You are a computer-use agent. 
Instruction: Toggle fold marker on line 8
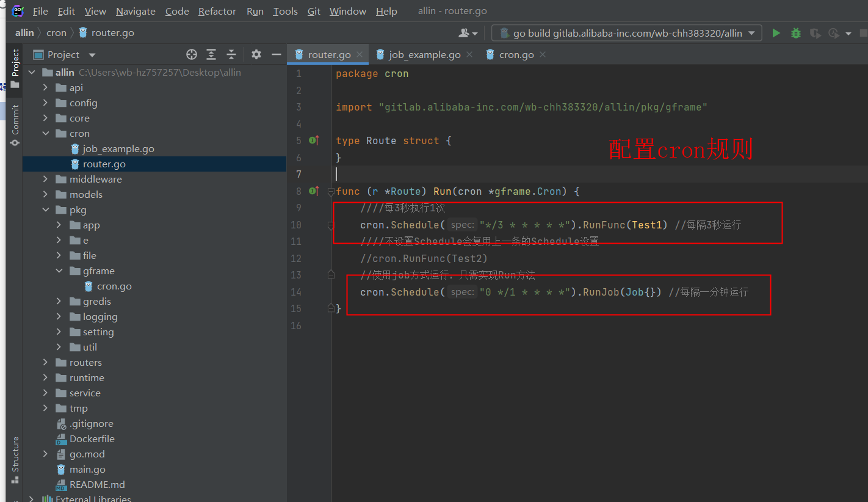click(x=331, y=192)
